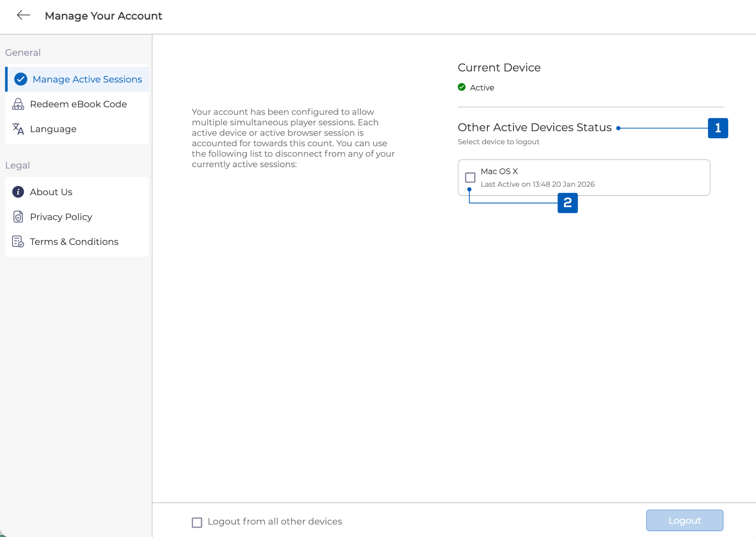756x537 pixels.
Task: Click the Language translate icon
Action: [x=18, y=129]
